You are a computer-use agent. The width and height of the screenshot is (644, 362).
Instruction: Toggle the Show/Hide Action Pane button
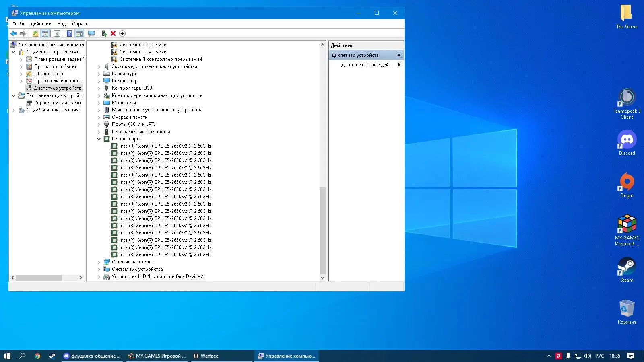tap(79, 34)
